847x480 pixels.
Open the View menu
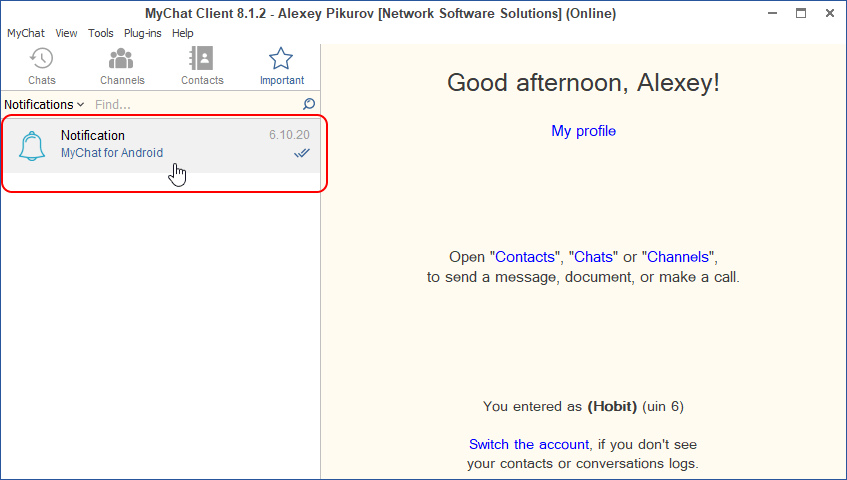click(x=66, y=33)
